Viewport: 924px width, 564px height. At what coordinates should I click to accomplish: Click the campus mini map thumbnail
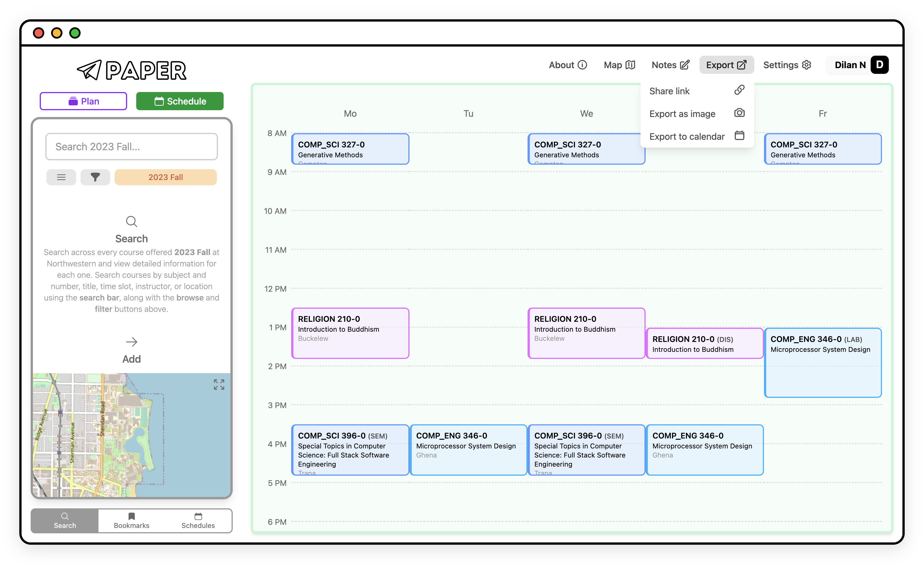(132, 435)
